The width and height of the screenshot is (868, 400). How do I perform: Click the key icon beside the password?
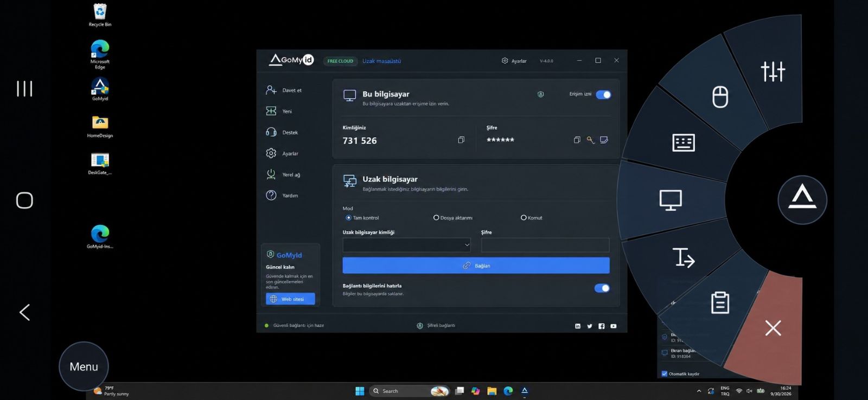coord(590,140)
